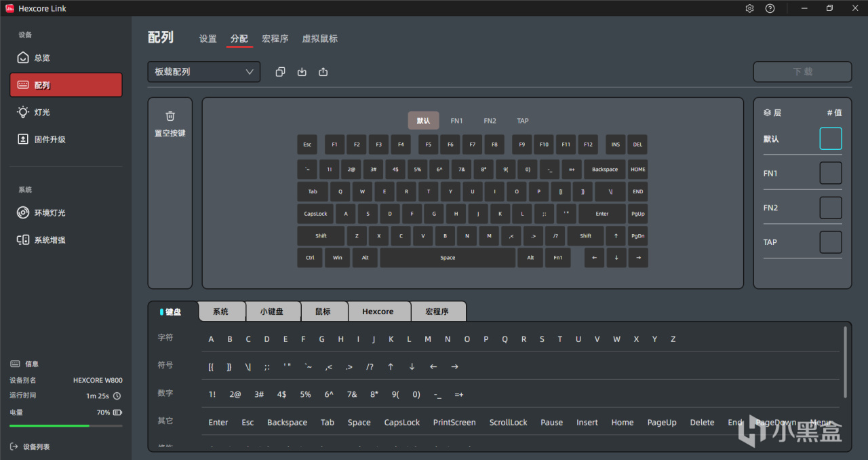Switch to the 宏程序 top tab
The image size is (868, 460).
coord(275,39)
